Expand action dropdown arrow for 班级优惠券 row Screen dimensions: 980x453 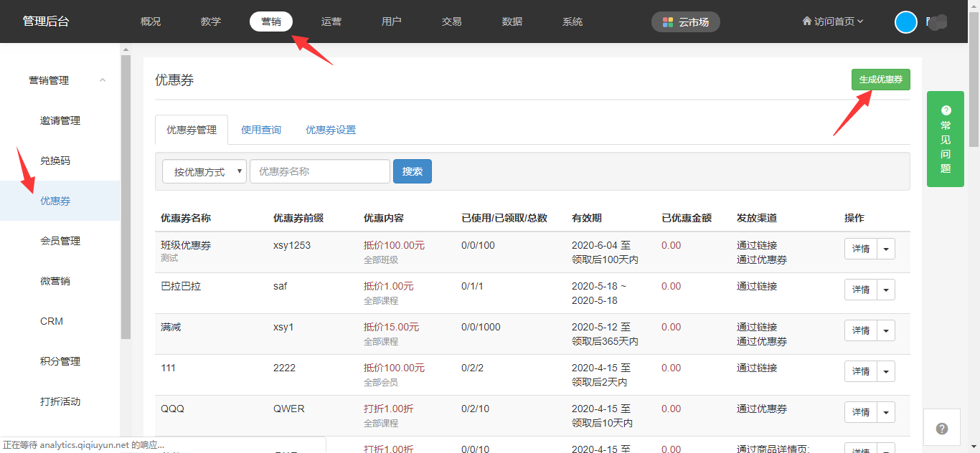(886, 249)
